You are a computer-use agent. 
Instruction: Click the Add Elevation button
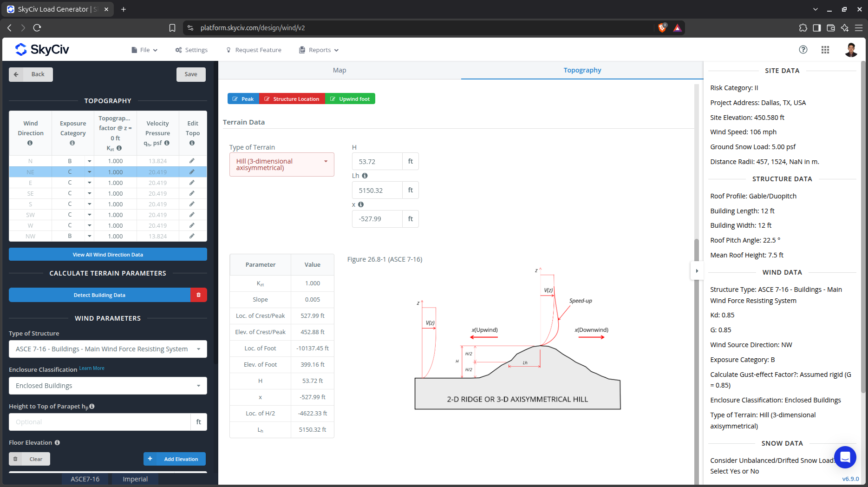(175, 459)
